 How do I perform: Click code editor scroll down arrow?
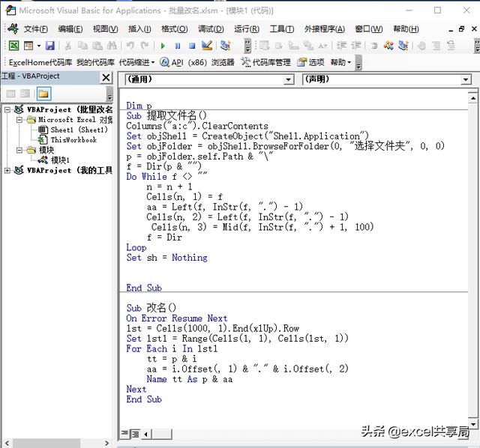click(473, 424)
